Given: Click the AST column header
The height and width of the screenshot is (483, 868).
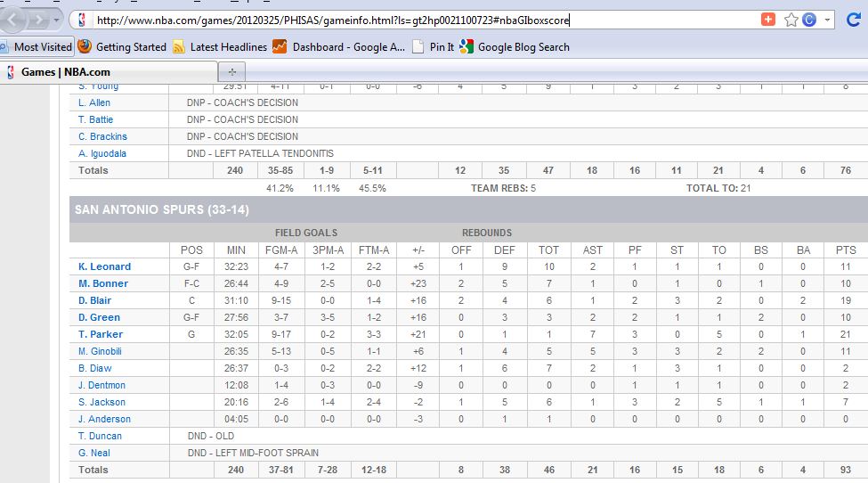Looking at the screenshot, I should pyautogui.click(x=592, y=250).
